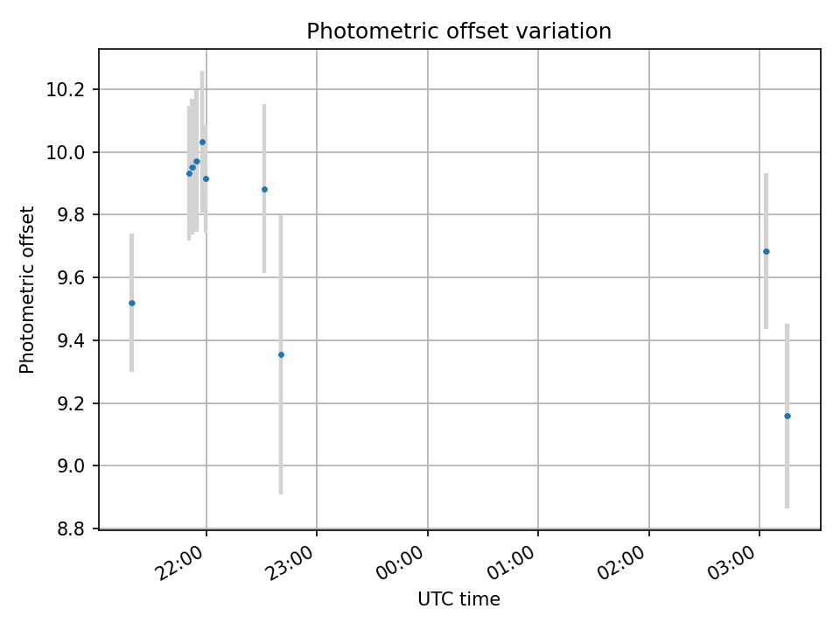Click the highest data point near 10.03
This screenshot has height=630, width=840.
[202, 142]
